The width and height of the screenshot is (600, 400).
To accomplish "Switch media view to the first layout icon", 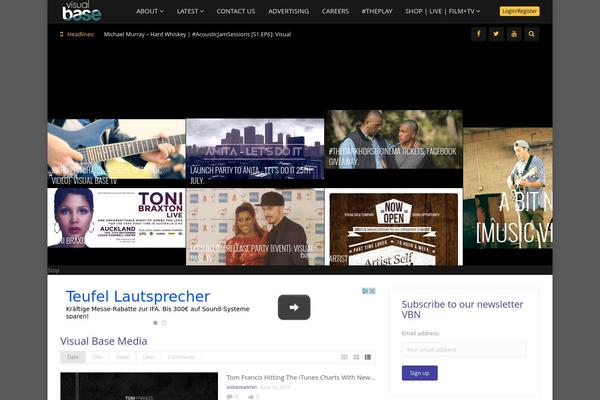I will coord(344,357).
